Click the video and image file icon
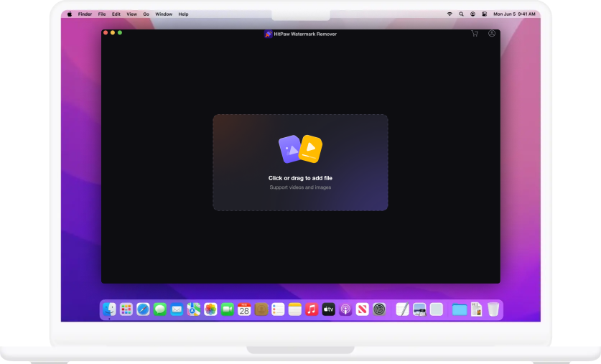 coord(300,149)
